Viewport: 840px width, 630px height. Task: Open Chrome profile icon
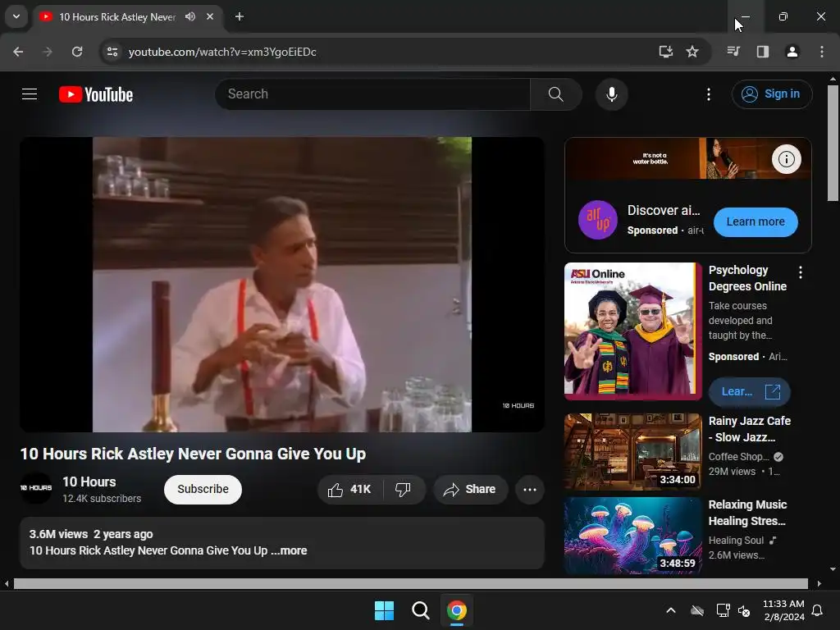[x=792, y=52]
